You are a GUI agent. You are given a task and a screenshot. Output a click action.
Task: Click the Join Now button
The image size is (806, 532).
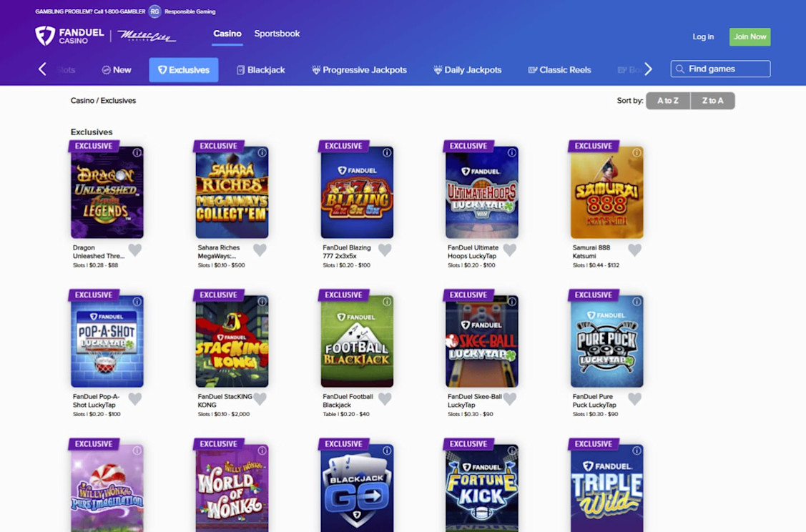coord(750,36)
